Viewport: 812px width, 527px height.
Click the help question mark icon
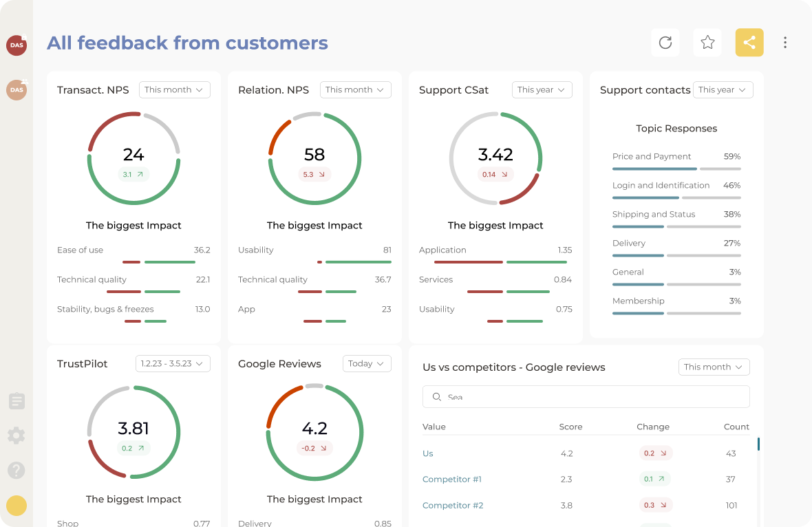point(16,470)
